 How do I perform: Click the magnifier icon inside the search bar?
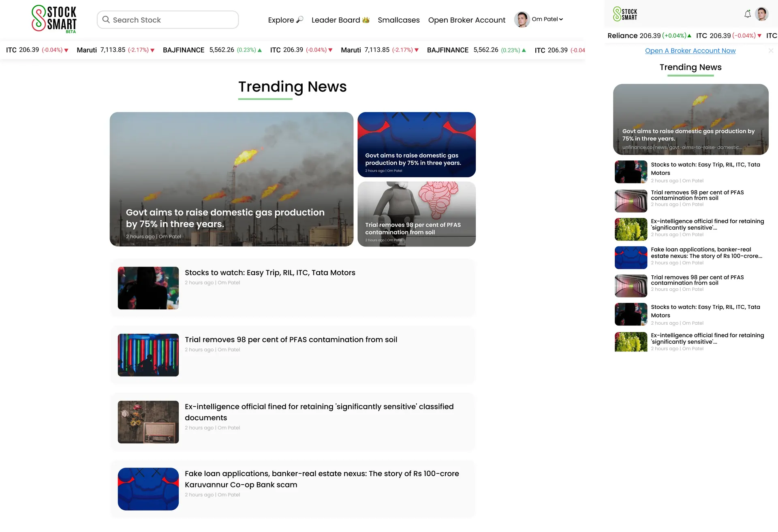pos(106,19)
